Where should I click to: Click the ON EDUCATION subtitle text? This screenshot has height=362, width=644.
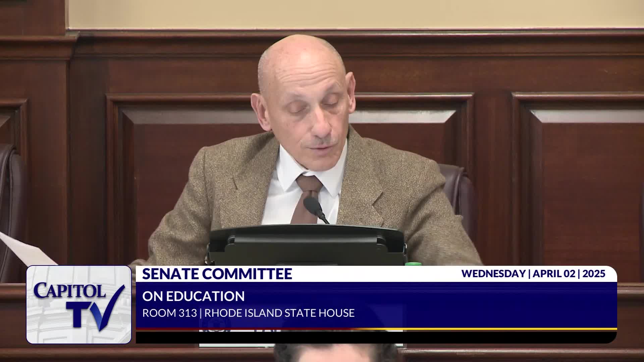pos(193,296)
